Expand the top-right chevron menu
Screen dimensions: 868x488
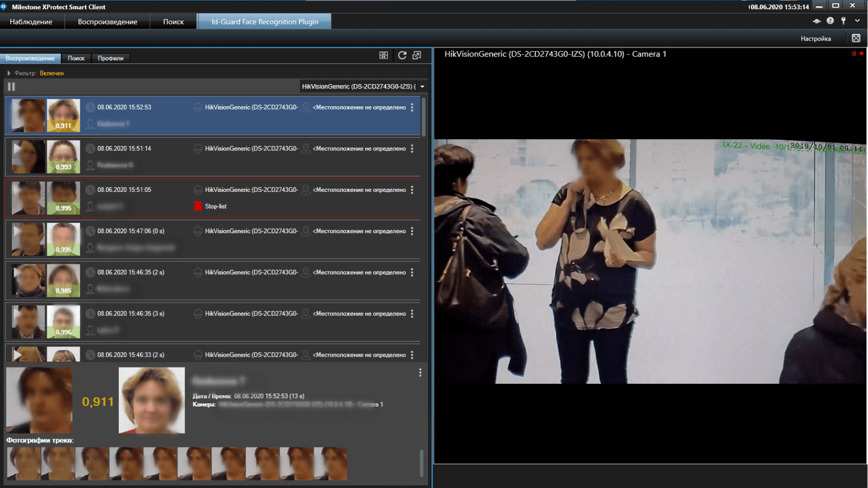[857, 21]
